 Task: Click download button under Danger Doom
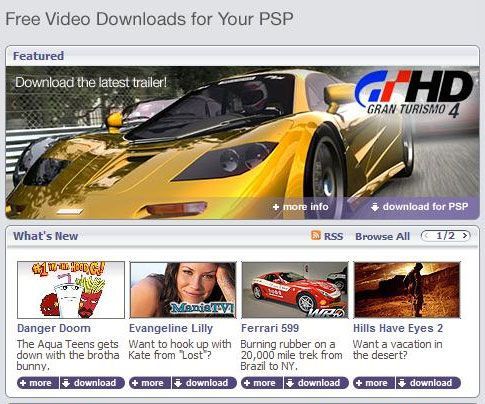(92, 383)
